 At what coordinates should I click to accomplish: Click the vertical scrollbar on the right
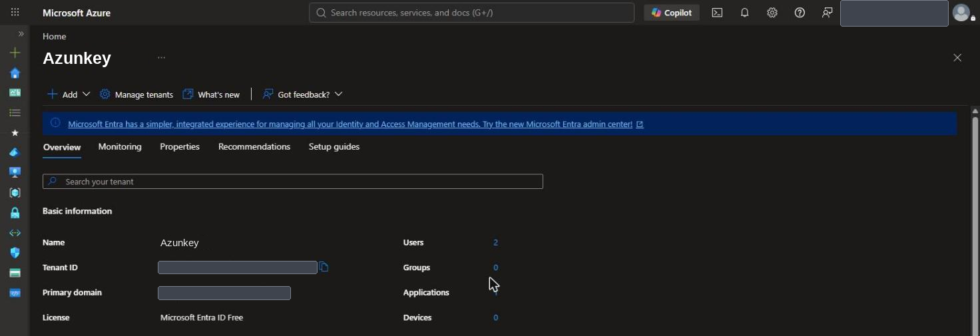(x=975, y=226)
